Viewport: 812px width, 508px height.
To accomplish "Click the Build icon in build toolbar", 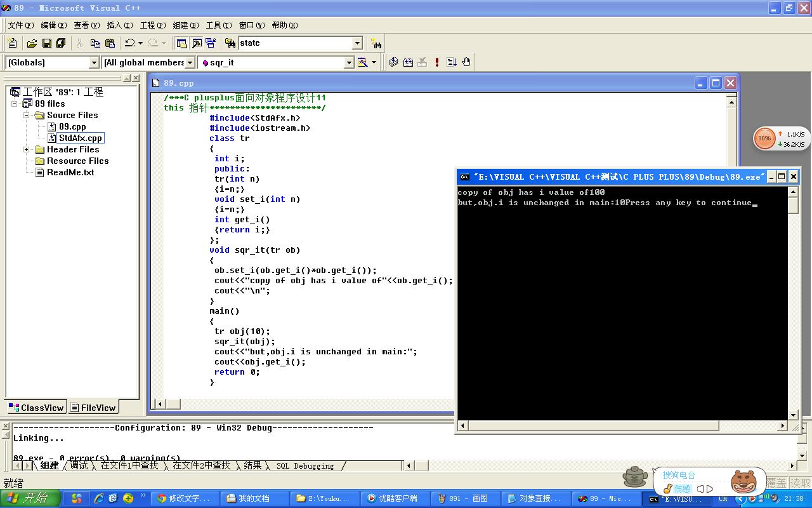I will coord(408,62).
